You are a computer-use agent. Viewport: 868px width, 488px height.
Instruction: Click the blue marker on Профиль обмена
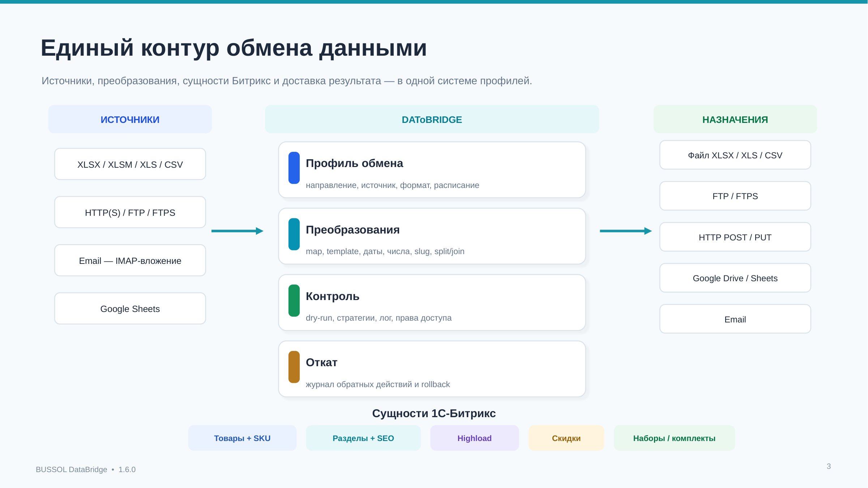294,168
